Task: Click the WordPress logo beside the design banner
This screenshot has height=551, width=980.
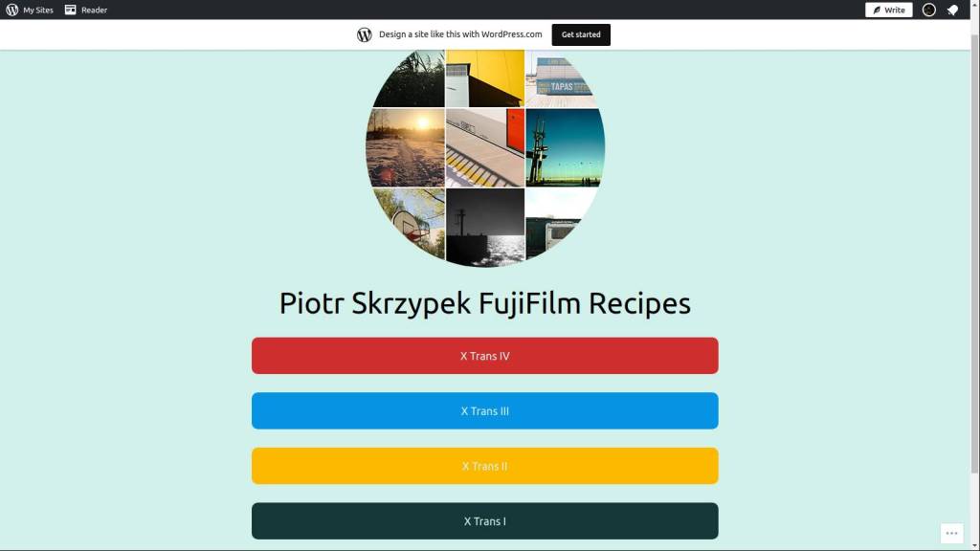Action: click(x=365, y=34)
